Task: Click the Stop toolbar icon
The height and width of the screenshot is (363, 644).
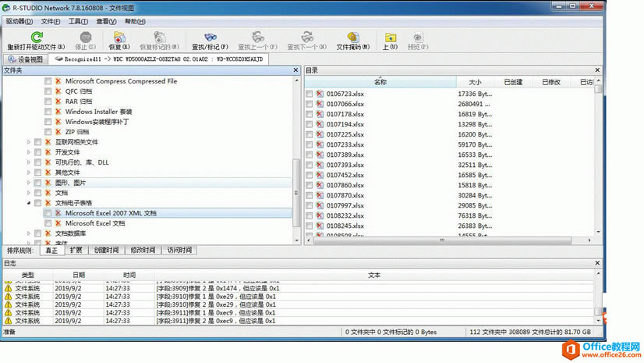Action: tap(86, 37)
